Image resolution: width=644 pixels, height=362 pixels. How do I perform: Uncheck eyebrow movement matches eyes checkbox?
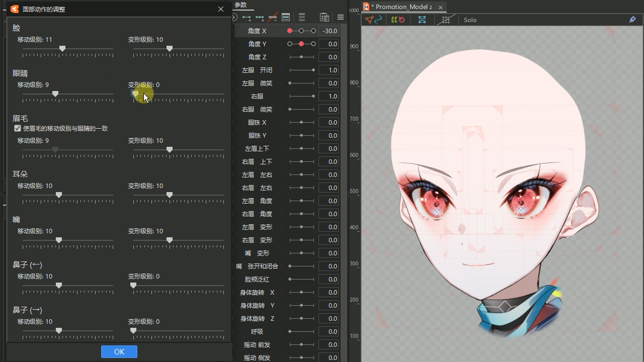[x=18, y=129]
